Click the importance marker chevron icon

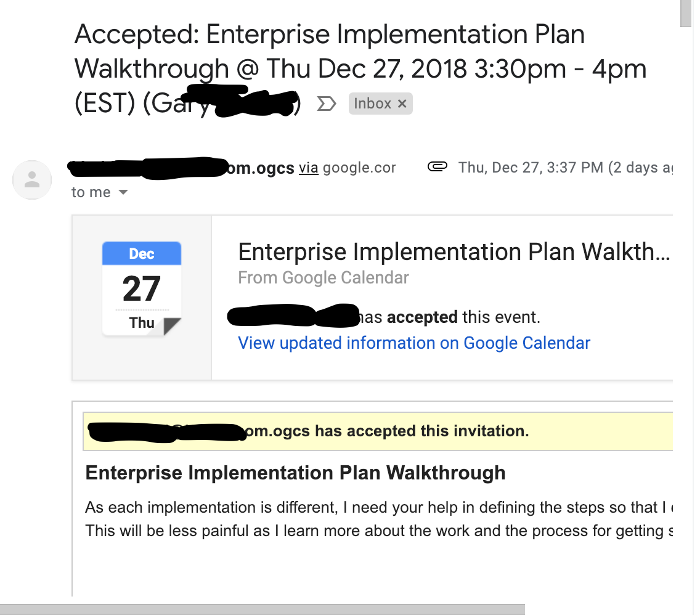326,104
